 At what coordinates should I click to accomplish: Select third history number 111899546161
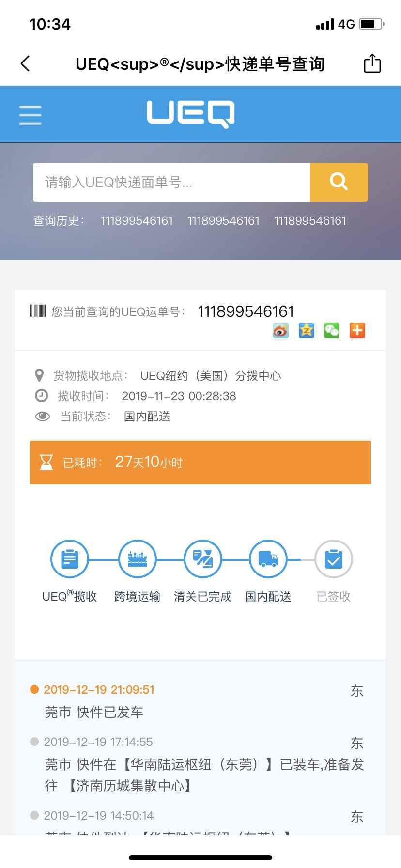click(x=310, y=221)
